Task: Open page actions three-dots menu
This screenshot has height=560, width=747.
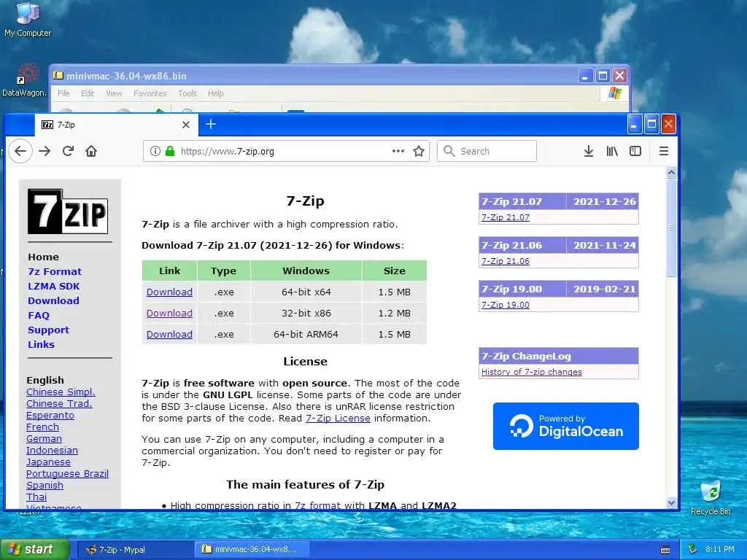Action: pyautogui.click(x=398, y=152)
